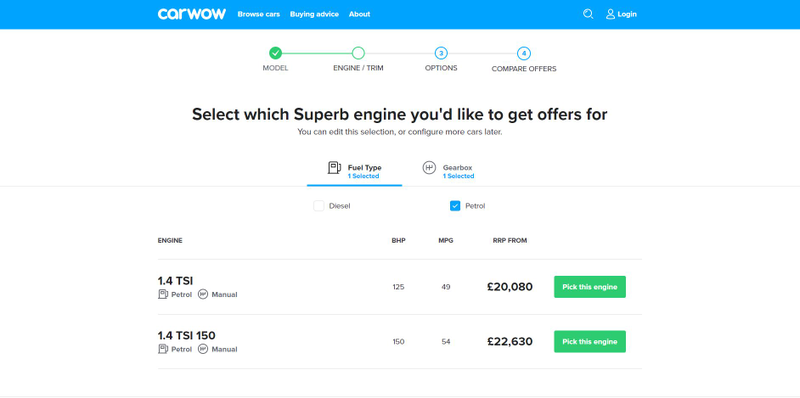Viewport: 800px width, 398px height.
Task: Click the step 3 OPTIONS circle
Action: click(x=441, y=53)
